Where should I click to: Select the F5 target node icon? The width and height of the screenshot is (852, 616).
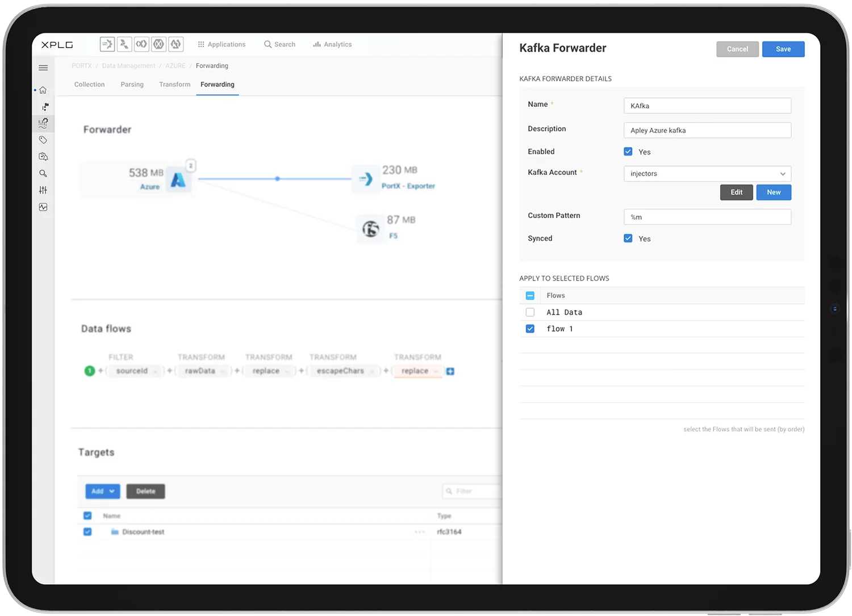[371, 229]
